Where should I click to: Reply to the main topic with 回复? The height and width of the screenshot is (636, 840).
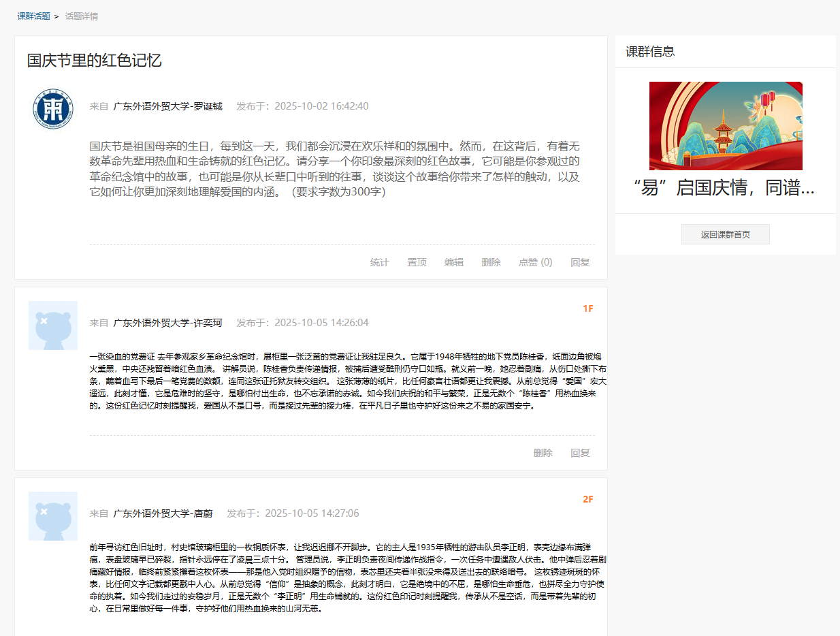click(580, 262)
